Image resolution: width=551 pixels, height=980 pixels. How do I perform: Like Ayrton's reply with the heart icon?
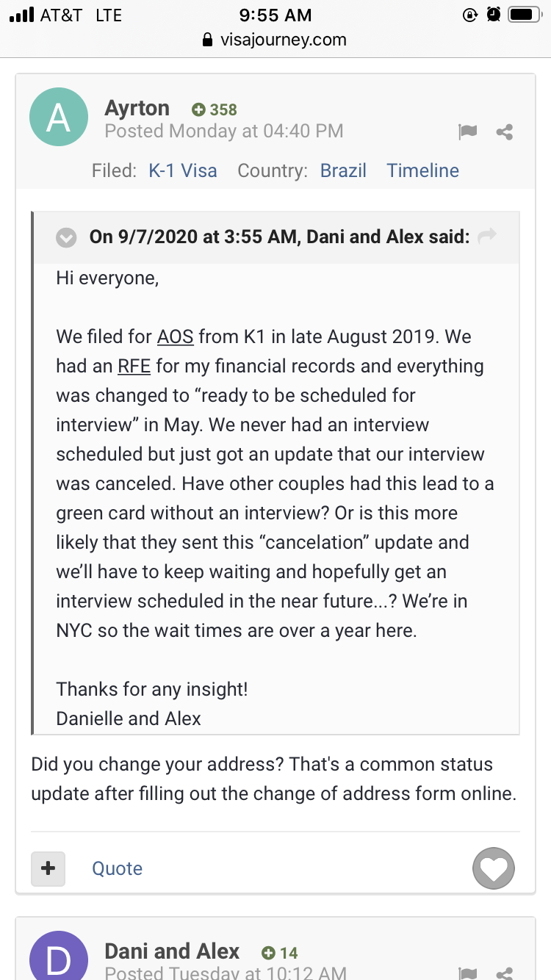(x=493, y=869)
